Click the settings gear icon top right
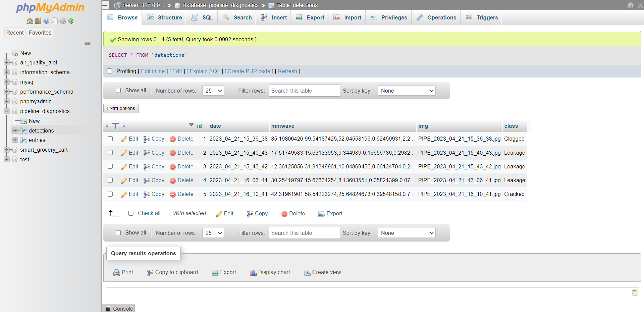The image size is (644, 312). point(631,6)
